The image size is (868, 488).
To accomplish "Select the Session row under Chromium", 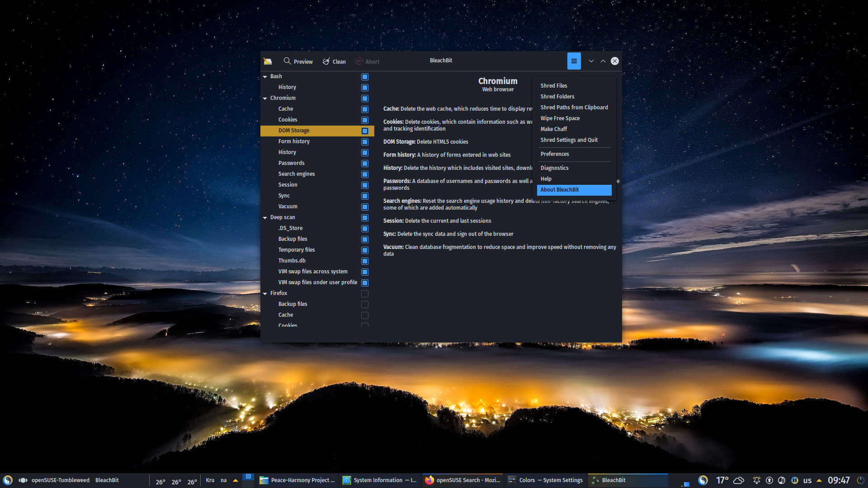I will [317, 185].
